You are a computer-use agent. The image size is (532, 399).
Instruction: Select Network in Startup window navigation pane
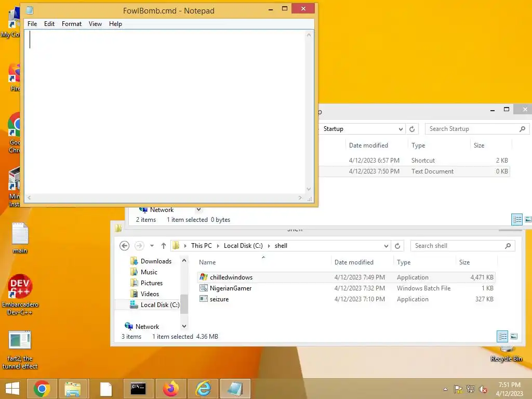162,210
